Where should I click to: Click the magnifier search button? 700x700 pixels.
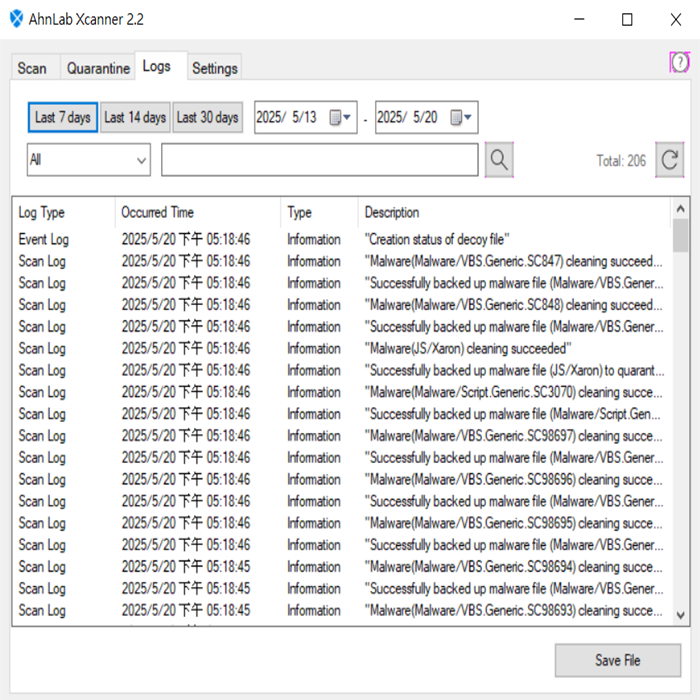pyautogui.click(x=499, y=160)
